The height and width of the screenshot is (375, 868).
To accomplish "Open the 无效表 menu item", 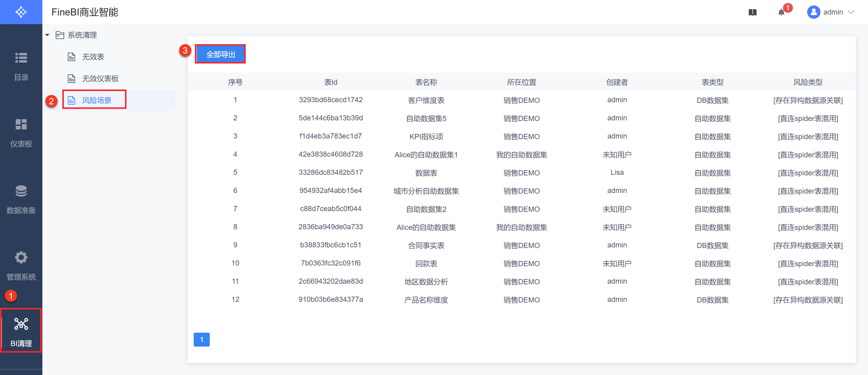I will pos(93,57).
